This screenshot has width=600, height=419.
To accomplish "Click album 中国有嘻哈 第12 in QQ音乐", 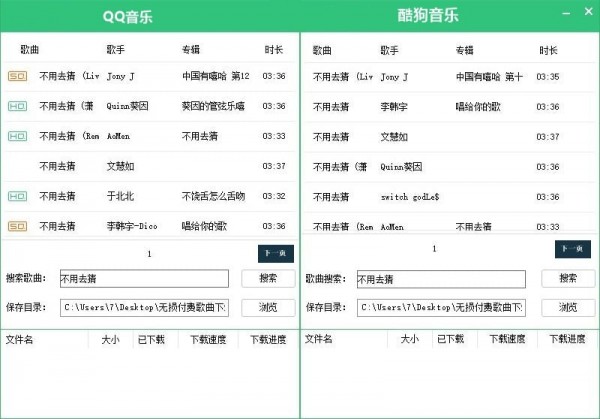I will [215, 76].
